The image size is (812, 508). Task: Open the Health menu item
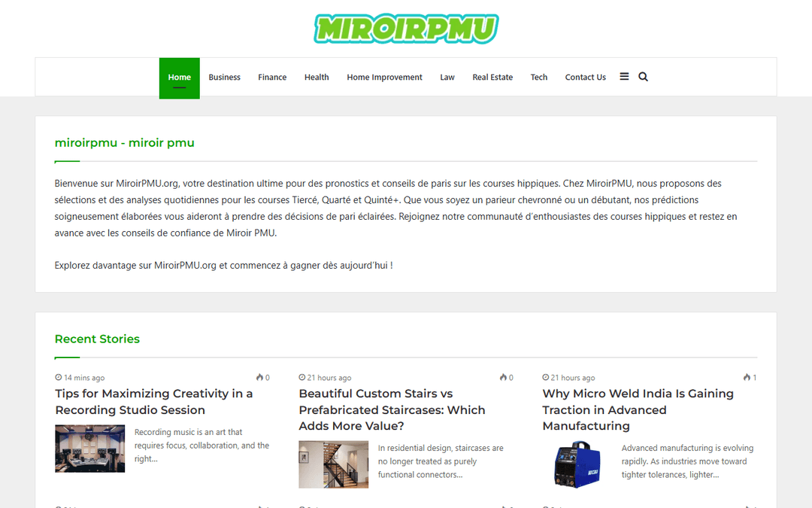[x=317, y=78]
